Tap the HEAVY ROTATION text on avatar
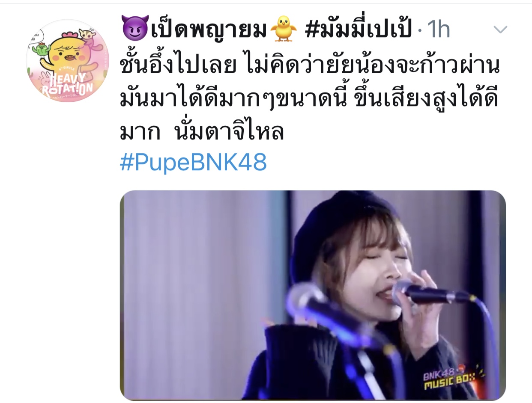Image resolution: width=532 pixels, height=403 pixels. click(68, 85)
